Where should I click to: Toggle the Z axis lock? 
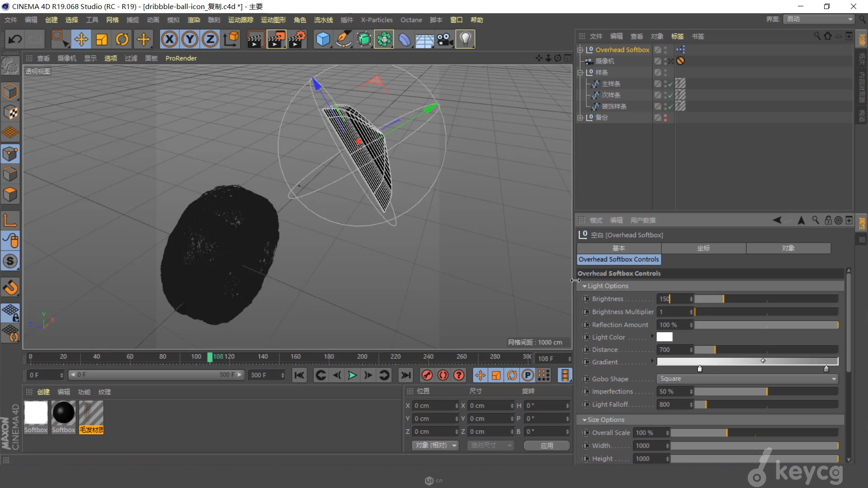210,39
